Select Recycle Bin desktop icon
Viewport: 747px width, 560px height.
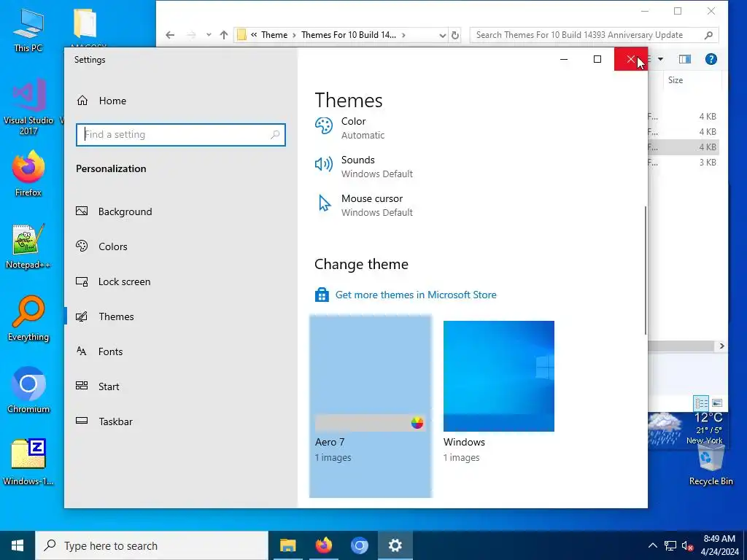711,466
